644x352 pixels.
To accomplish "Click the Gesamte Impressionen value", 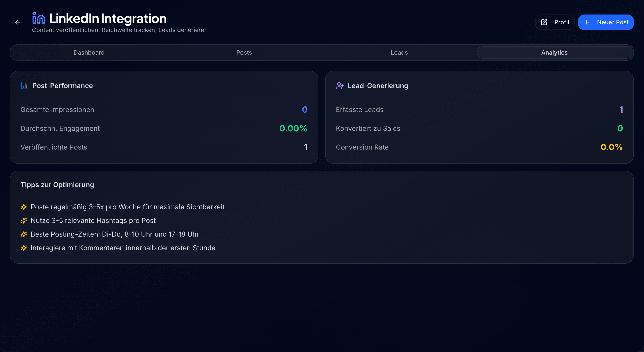I will [x=305, y=110].
